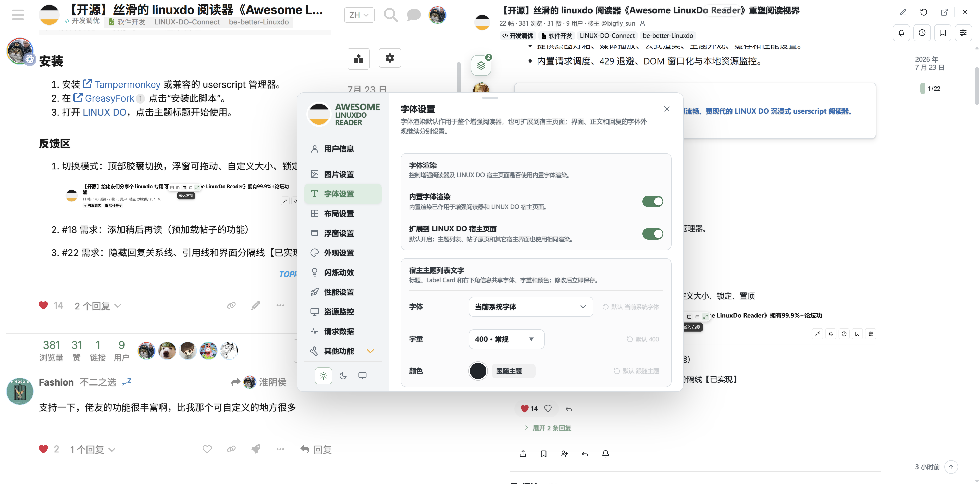Expand 展开 2 条回复 in the reader

click(548, 428)
